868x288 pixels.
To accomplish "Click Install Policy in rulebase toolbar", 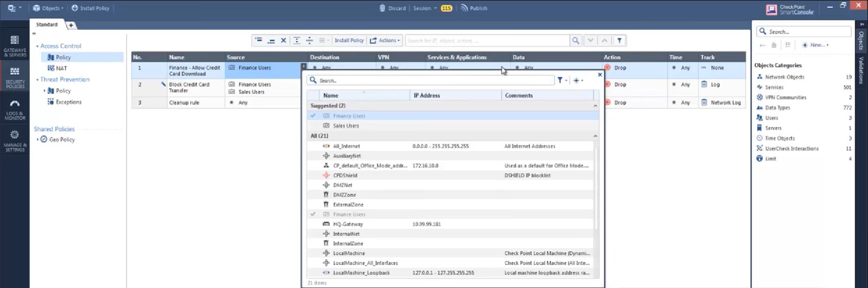I will tap(349, 41).
